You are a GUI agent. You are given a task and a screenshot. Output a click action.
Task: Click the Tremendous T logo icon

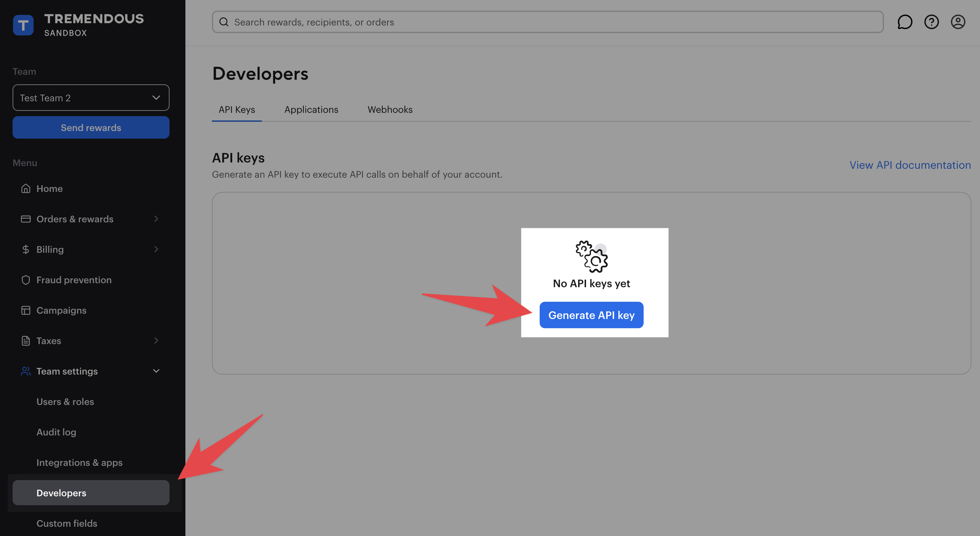click(23, 25)
